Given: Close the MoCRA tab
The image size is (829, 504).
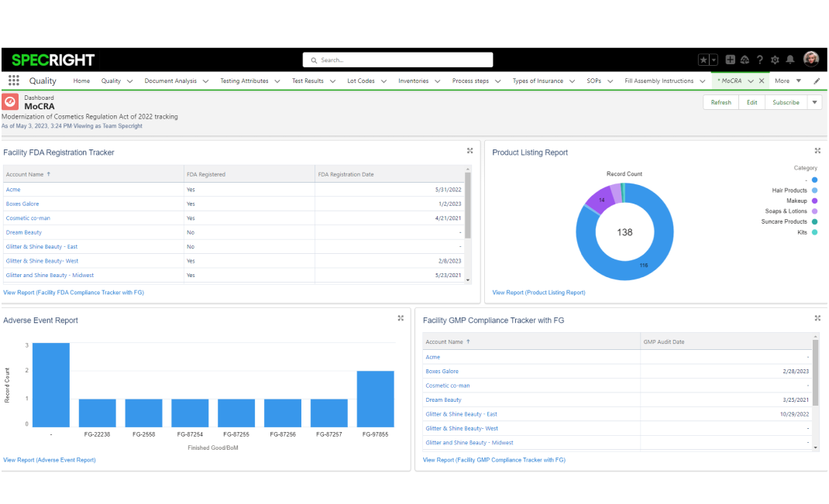Looking at the screenshot, I should pos(762,81).
